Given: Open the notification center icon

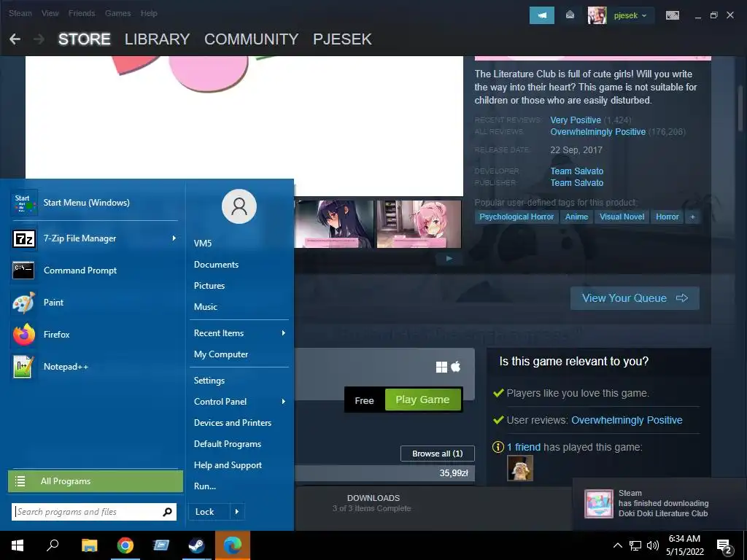Looking at the screenshot, I should [724, 545].
